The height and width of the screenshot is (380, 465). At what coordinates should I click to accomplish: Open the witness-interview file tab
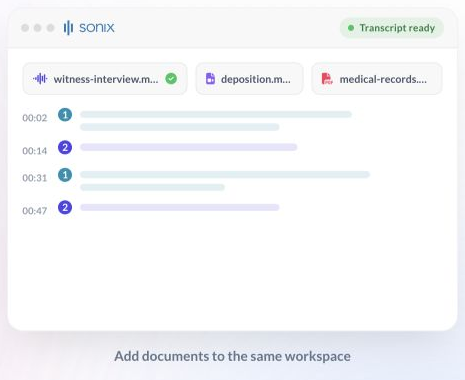[x=105, y=79]
